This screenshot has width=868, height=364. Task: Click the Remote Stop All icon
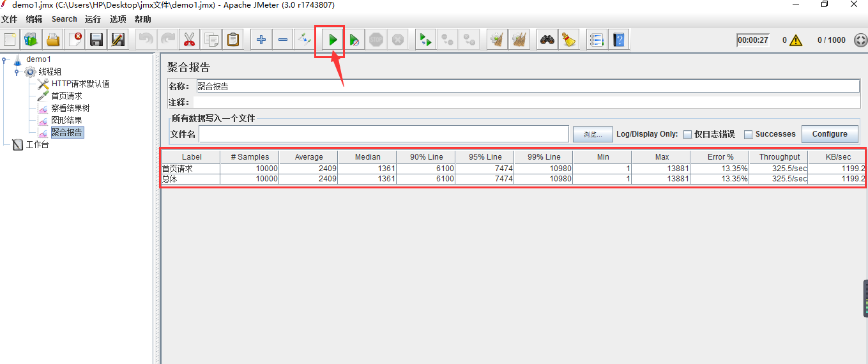448,40
